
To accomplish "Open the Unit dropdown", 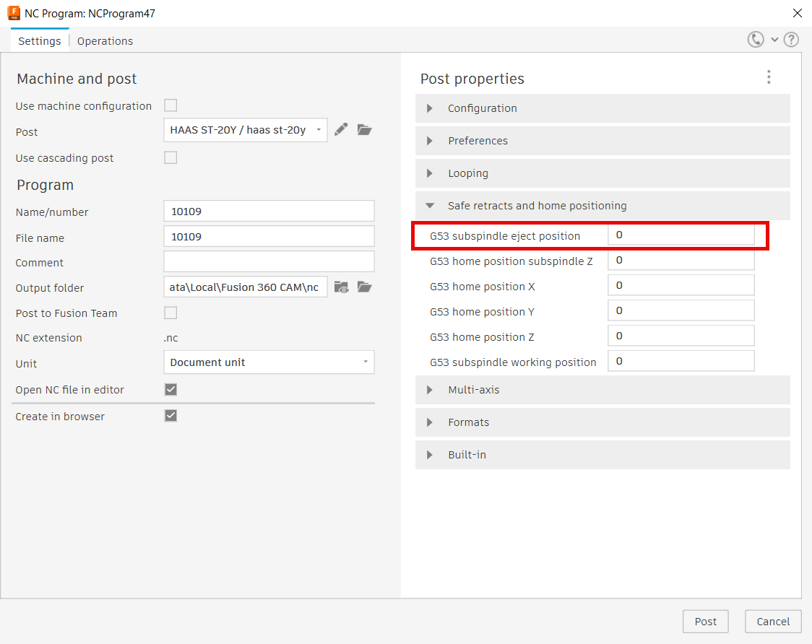I will click(269, 362).
